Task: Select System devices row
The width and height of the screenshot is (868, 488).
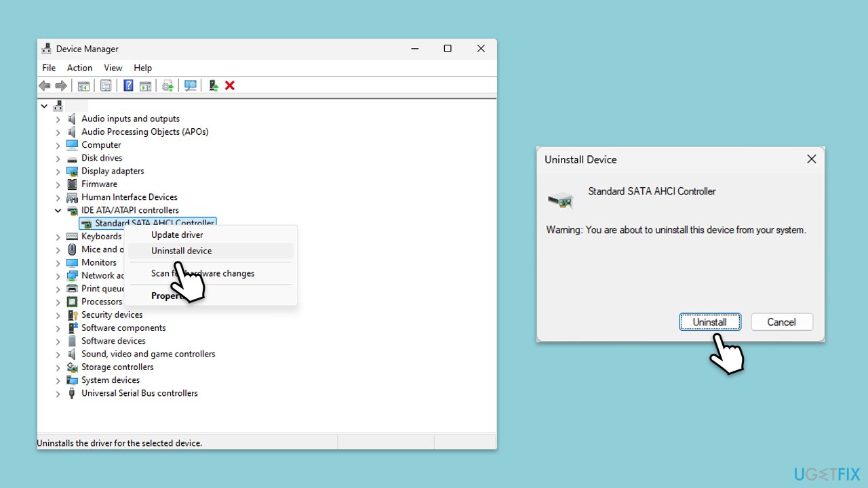Action: click(x=111, y=380)
